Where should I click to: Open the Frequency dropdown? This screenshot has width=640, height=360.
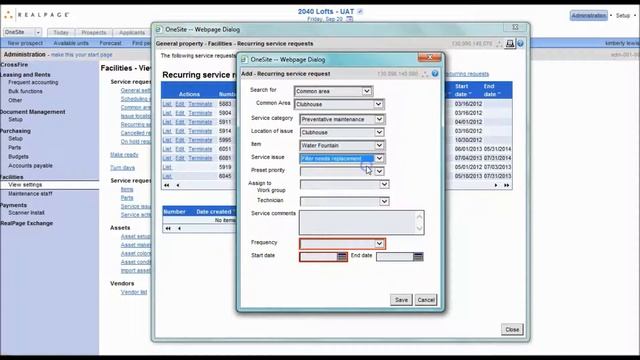click(379, 244)
